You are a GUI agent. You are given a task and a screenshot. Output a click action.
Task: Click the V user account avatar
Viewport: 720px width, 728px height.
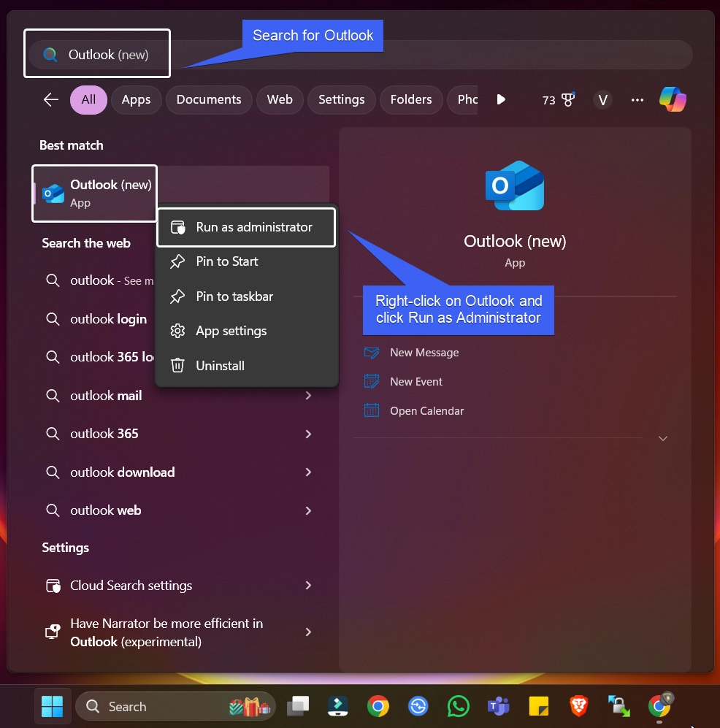pos(602,100)
